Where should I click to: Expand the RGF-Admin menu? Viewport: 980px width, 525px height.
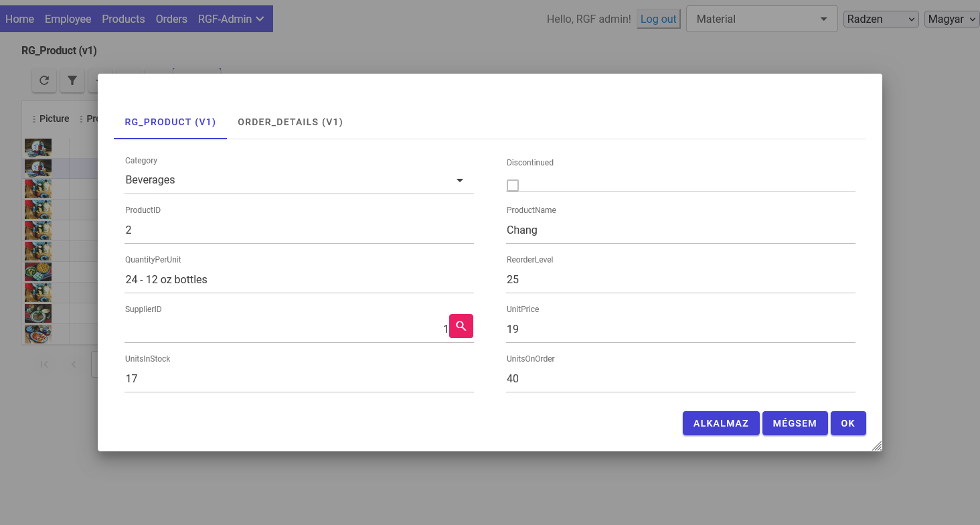[x=231, y=19]
